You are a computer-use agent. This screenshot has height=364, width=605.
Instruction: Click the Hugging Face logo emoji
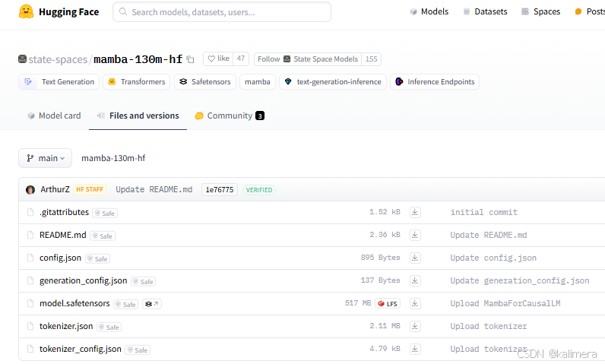tap(26, 11)
